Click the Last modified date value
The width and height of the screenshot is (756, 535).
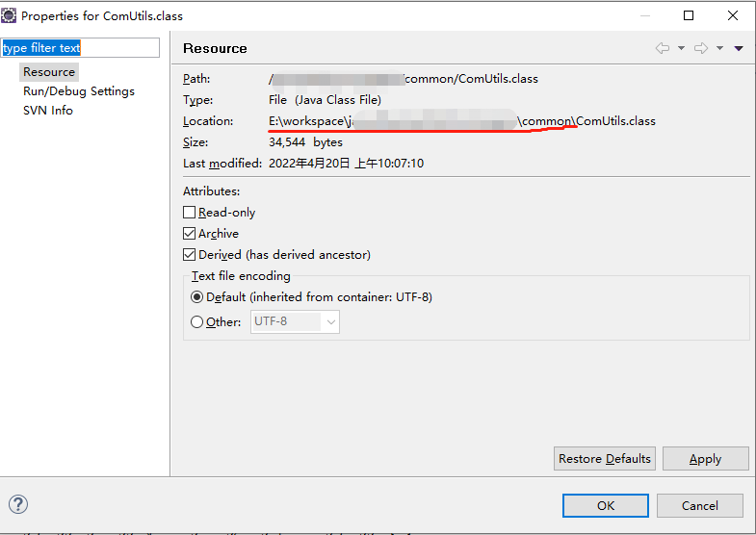point(346,164)
